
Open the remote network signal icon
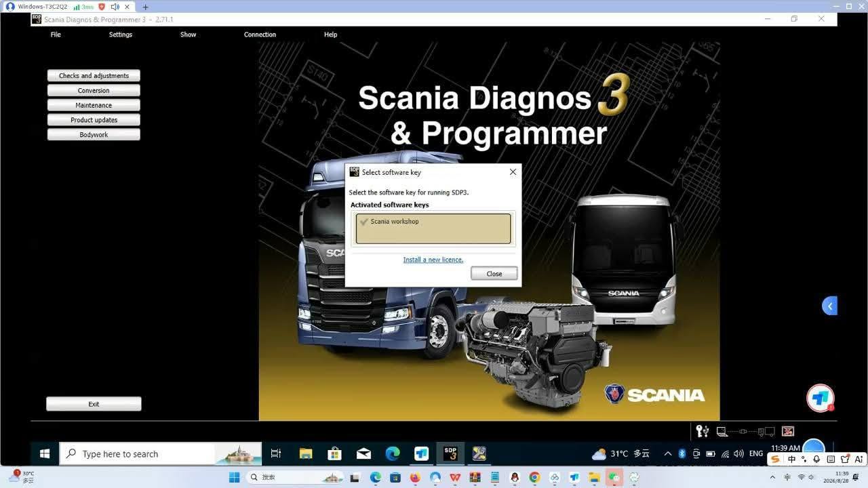click(x=725, y=453)
